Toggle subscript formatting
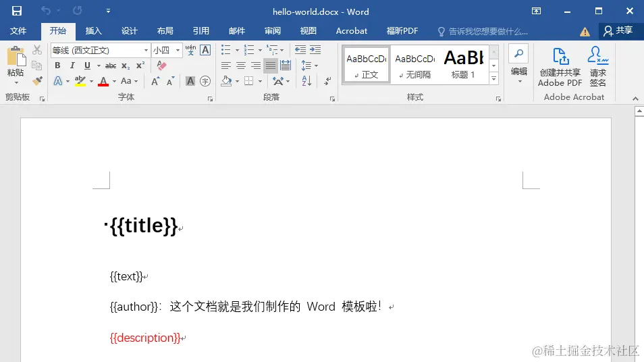The height and width of the screenshot is (362, 644). tap(126, 66)
